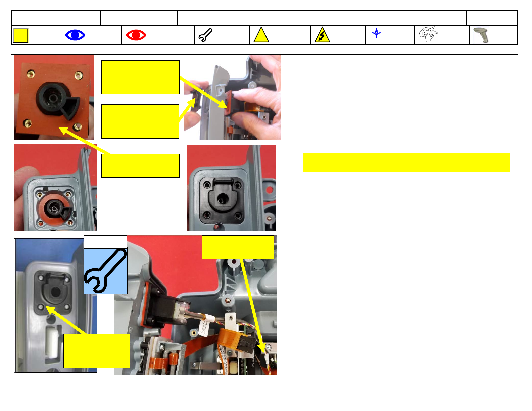Viewport: 532px width, 411px height.
Task: Select the yellow callout pointing to cover screw
Action: (x=97, y=351)
